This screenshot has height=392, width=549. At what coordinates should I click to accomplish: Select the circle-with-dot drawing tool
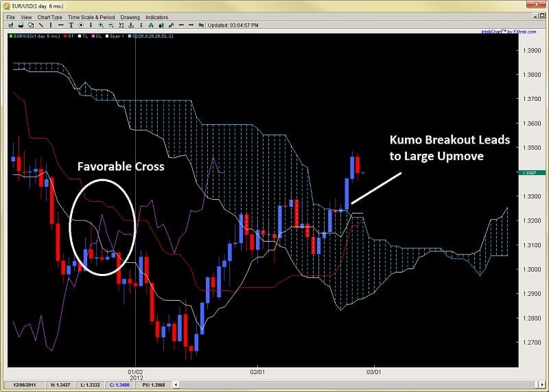click(81, 25)
